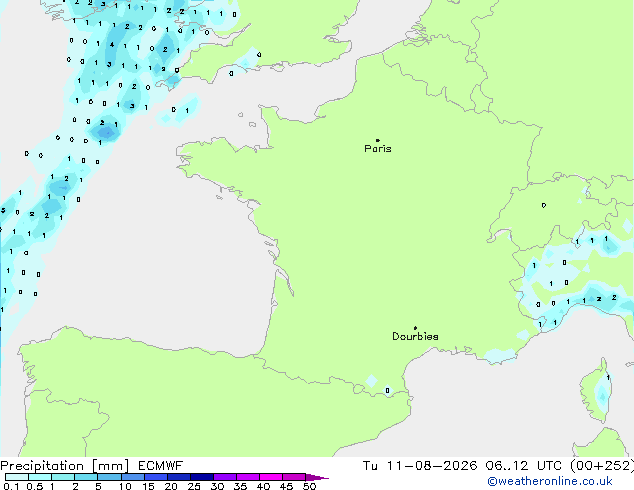
Task: Click the '06..12 UTC' time range text
Action: 524,466
